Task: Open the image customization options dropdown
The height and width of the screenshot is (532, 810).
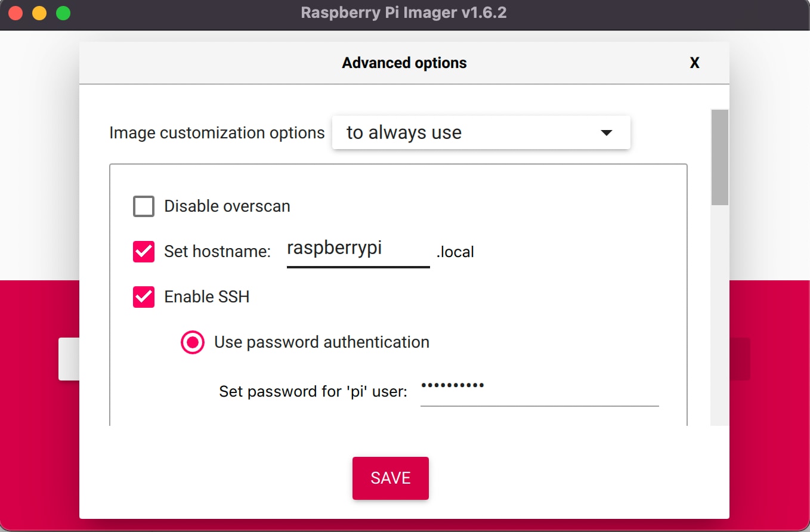Action: (481, 132)
